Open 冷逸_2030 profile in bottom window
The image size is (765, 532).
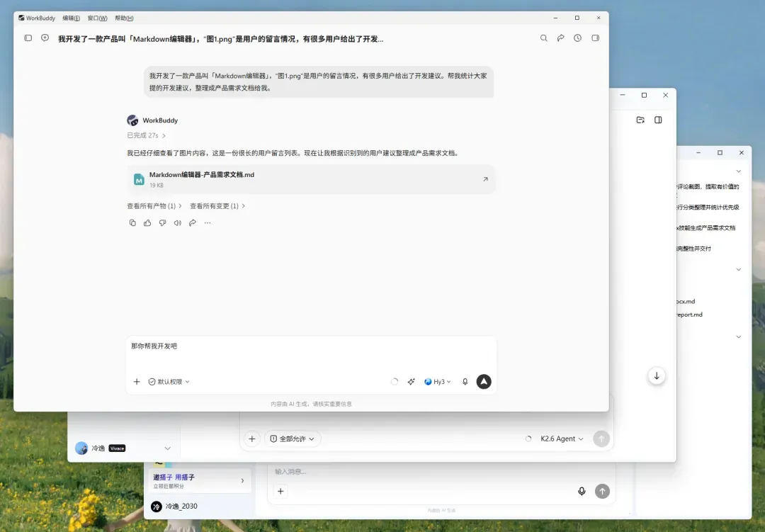click(174, 506)
